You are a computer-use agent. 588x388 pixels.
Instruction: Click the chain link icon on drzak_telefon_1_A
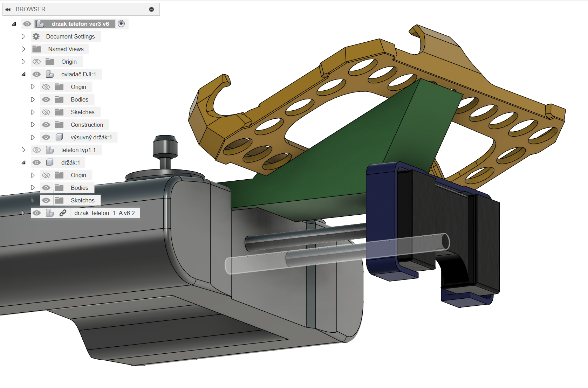tap(63, 213)
